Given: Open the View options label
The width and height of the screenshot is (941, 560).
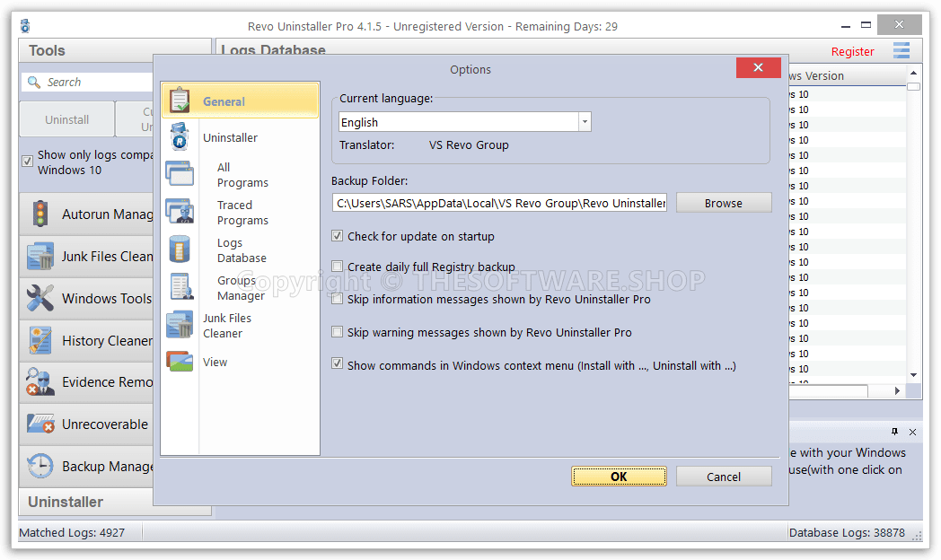Looking at the screenshot, I should (x=215, y=363).
